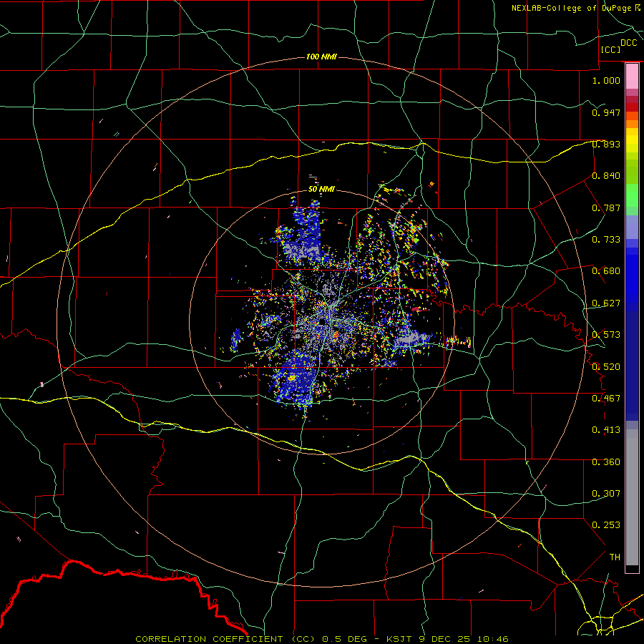Click the 0.627 scale value
Viewport: 644px width, 644px height.
(x=606, y=303)
